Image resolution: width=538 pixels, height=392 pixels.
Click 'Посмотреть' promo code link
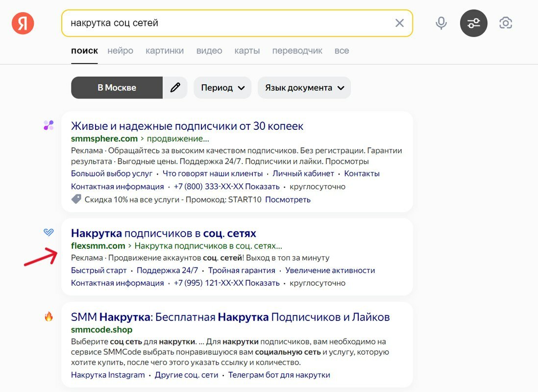coord(288,199)
